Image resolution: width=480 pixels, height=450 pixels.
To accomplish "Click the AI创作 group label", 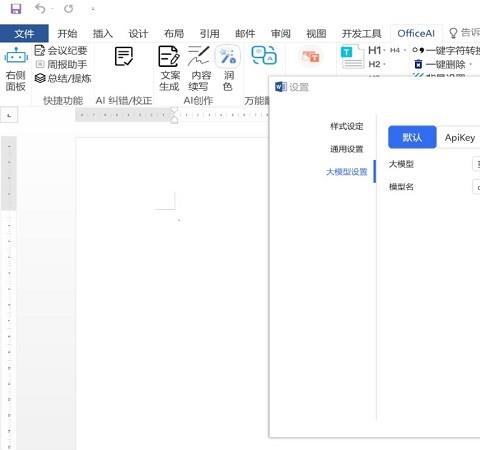I will click(198, 100).
